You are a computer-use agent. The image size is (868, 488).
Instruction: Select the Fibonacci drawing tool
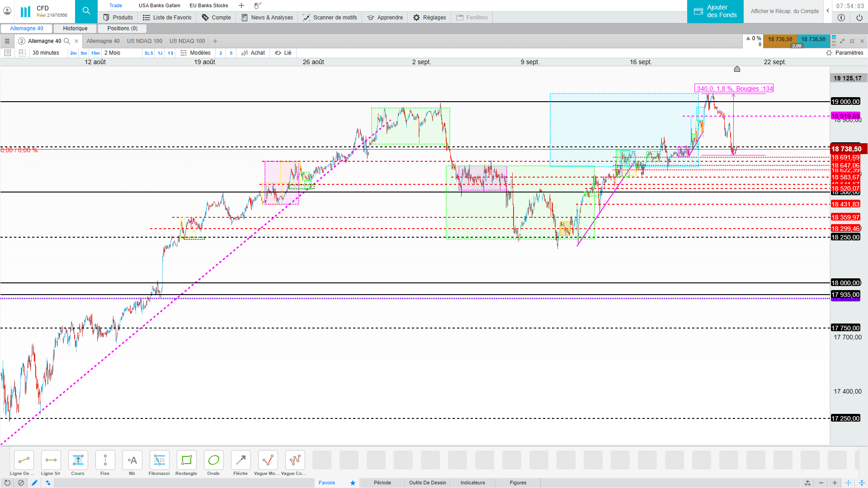click(159, 460)
